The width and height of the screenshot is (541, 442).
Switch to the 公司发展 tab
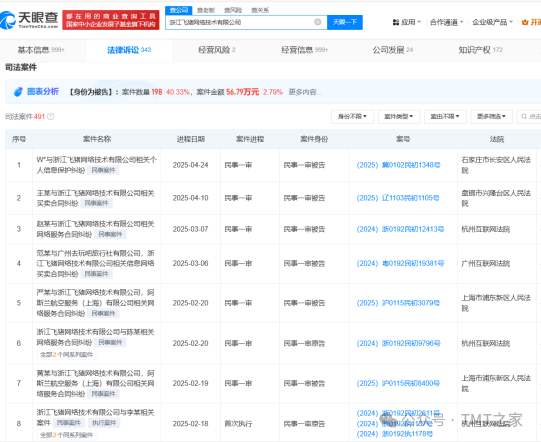click(x=393, y=50)
